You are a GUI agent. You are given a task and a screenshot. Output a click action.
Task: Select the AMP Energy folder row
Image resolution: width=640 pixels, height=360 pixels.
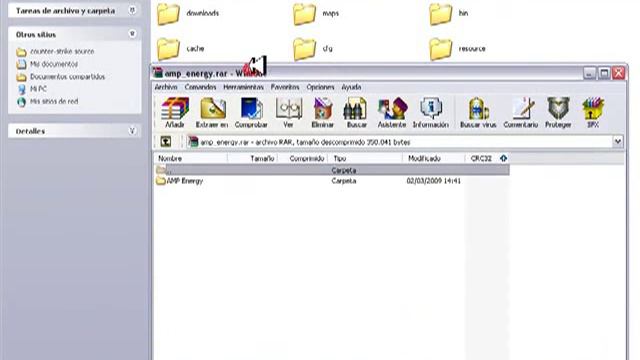[x=332, y=181]
